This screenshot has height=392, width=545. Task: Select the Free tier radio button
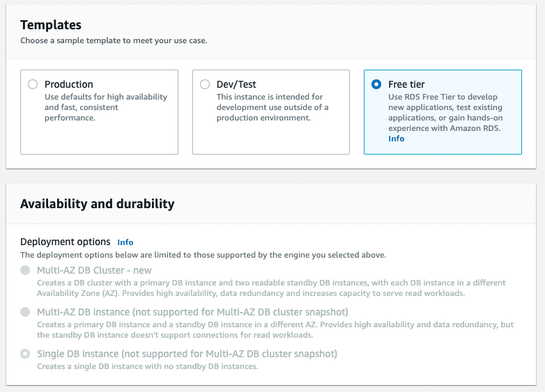pyautogui.click(x=376, y=84)
